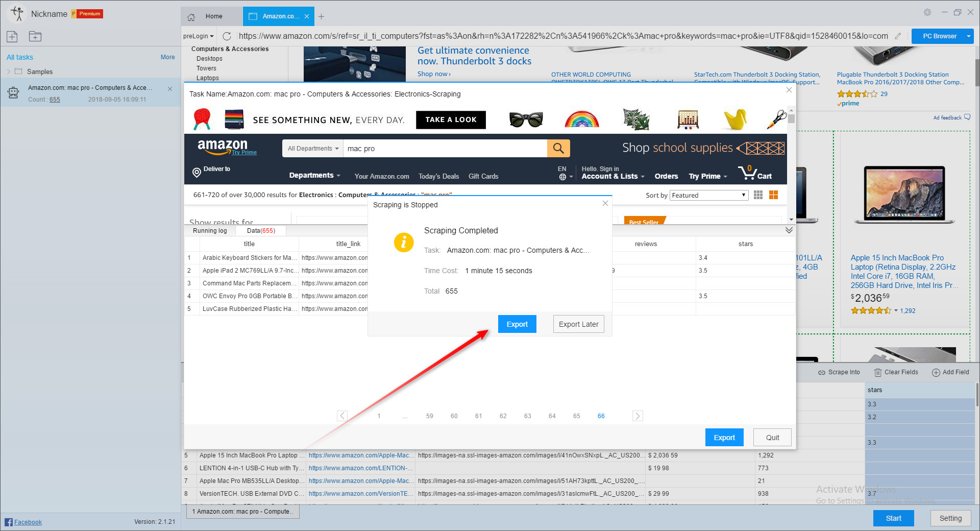This screenshot has height=531, width=980.
Task: Switch to the Running log tab
Action: point(210,231)
